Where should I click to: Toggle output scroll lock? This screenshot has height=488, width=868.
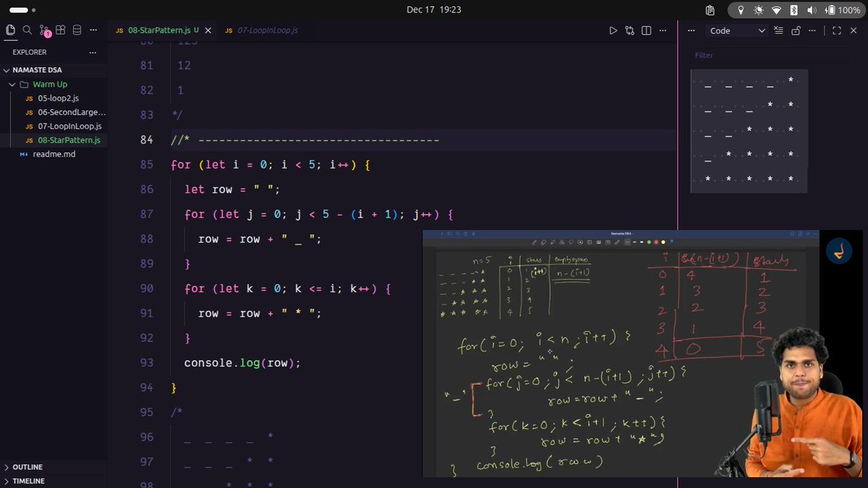[796, 30]
